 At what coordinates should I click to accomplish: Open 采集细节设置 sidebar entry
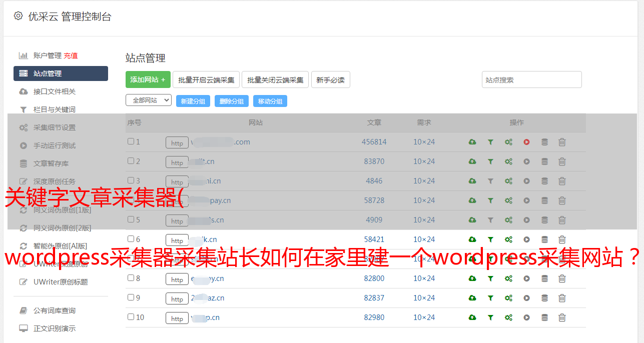click(x=55, y=127)
